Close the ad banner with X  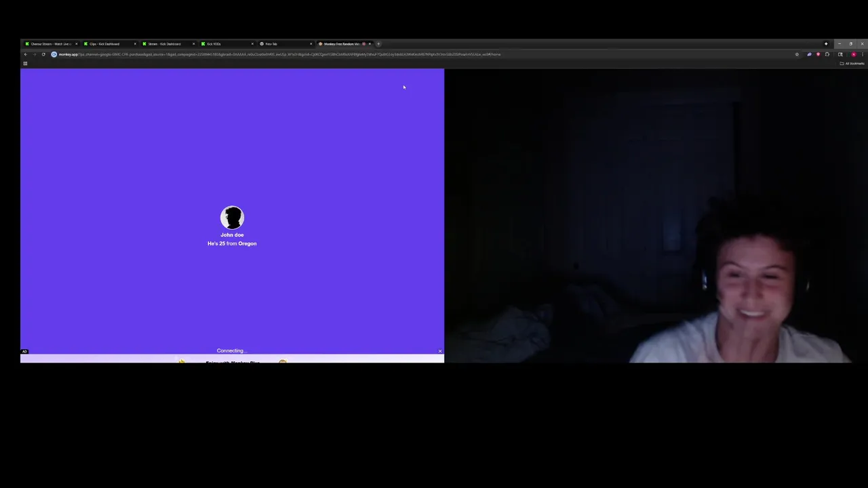tap(440, 351)
